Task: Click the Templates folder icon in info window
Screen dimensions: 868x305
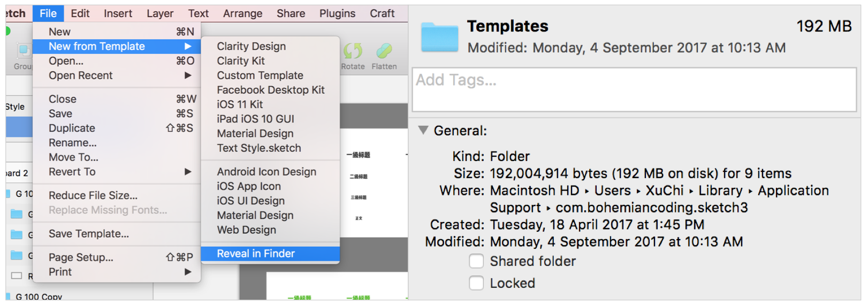Action: point(439,37)
